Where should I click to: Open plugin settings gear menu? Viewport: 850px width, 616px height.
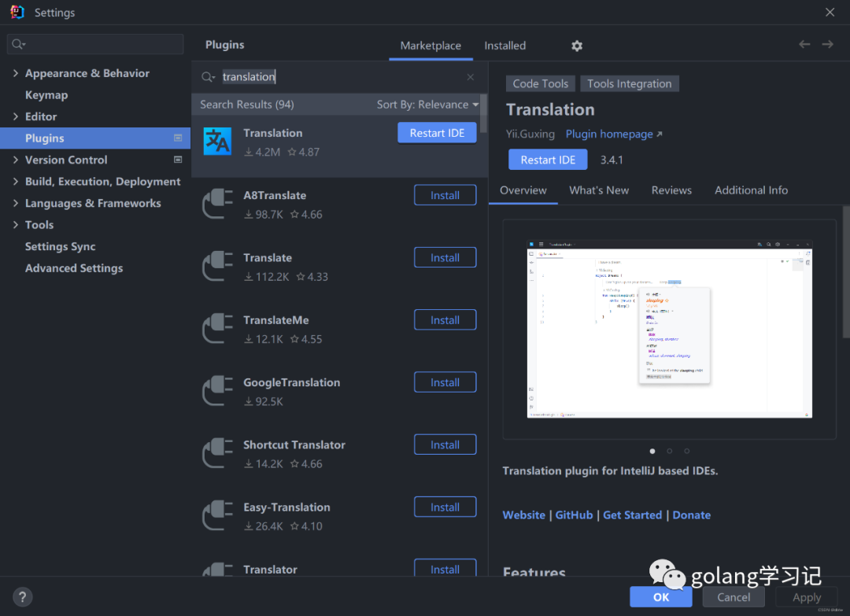point(577,46)
